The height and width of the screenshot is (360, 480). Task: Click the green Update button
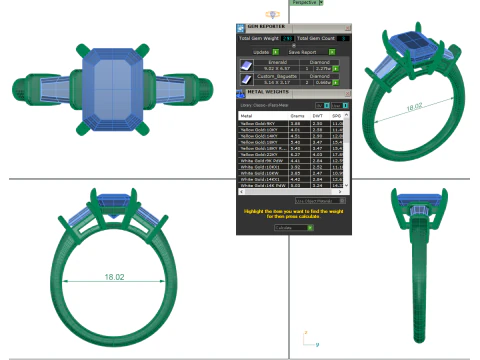point(276,52)
